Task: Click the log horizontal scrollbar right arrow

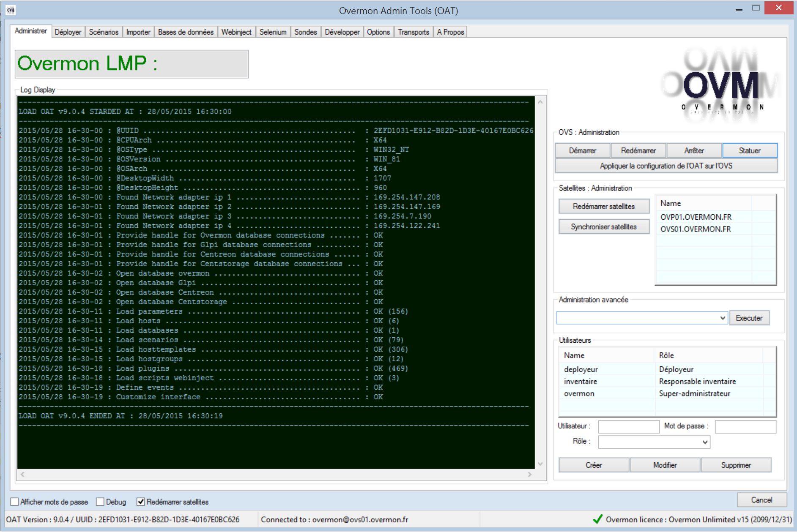Action: (529, 475)
